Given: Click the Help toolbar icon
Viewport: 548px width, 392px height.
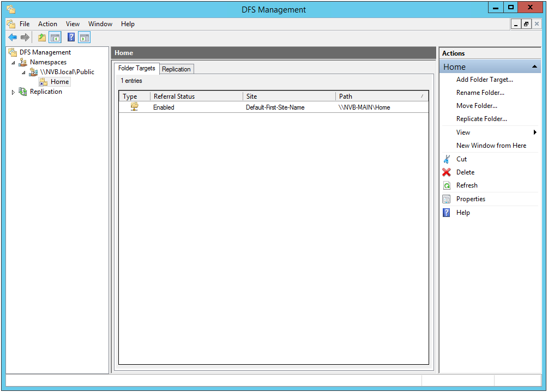Looking at the screenshot, I should (71, 37).
